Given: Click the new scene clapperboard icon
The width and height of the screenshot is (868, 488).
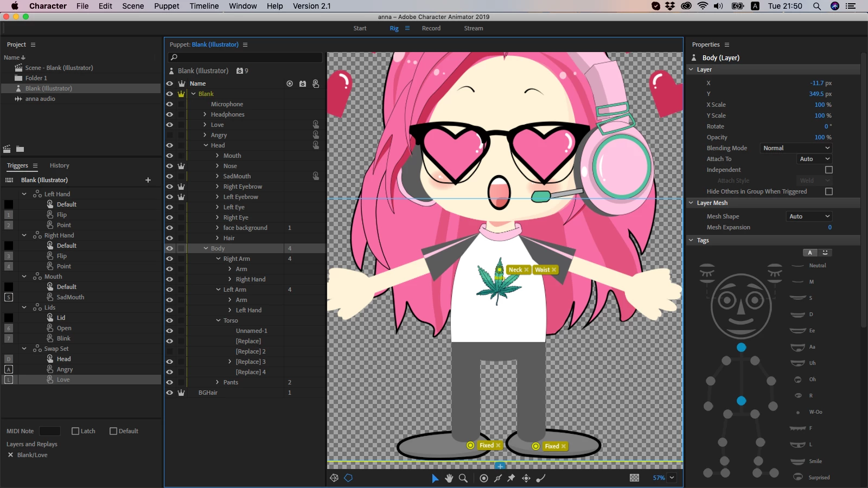Looking at the screenshot, I should 7,149.
